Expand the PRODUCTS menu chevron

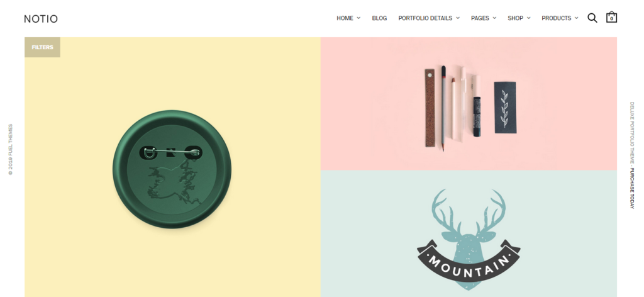(576, 18)
